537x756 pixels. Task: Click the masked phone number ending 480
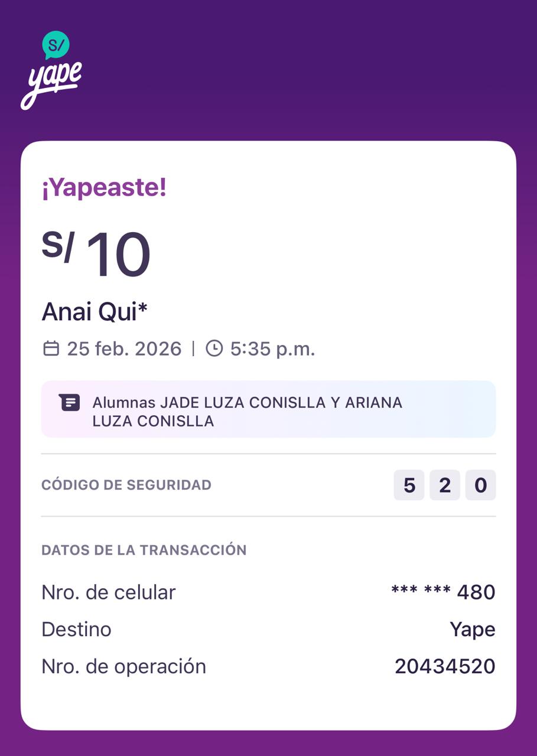pyautogui.click(x=443, y=592)
